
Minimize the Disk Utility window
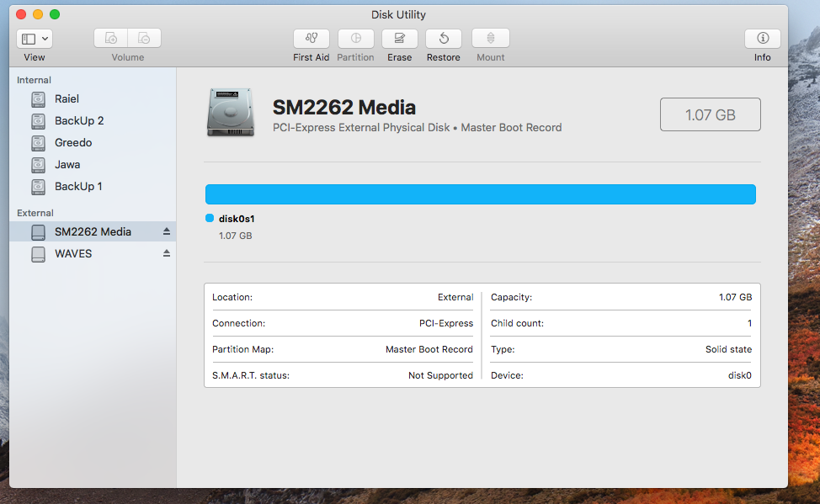pos(38,14)
